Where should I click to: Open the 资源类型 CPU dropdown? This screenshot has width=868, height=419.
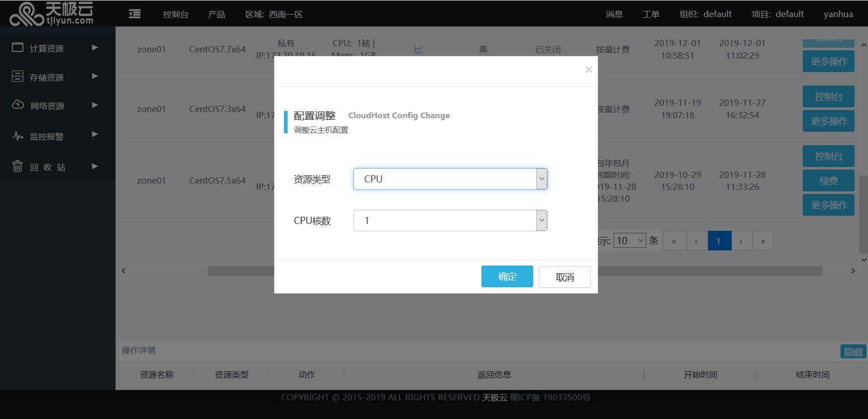coord(450,179)
